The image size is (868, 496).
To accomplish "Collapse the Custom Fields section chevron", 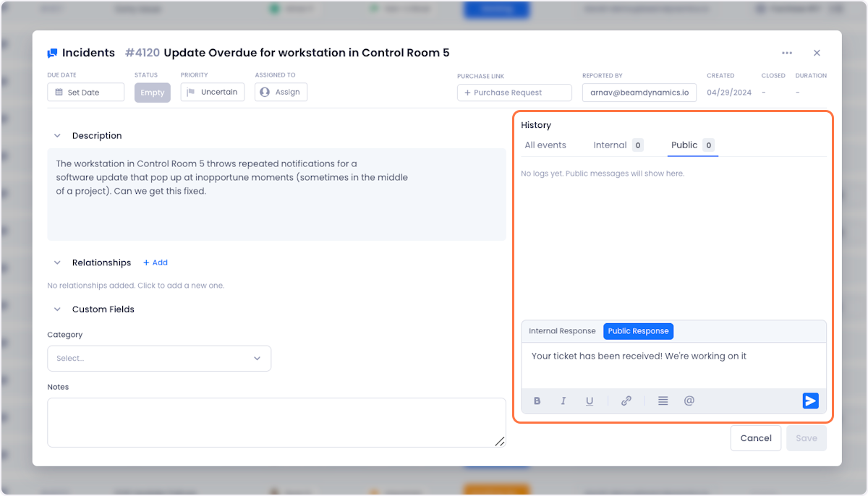I will (x=57, y=309).
